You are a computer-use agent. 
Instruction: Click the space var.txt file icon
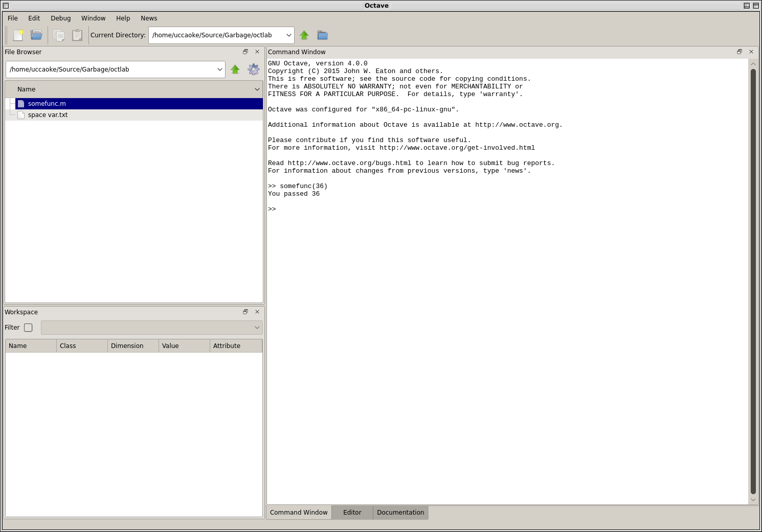(x=21, y=115)
